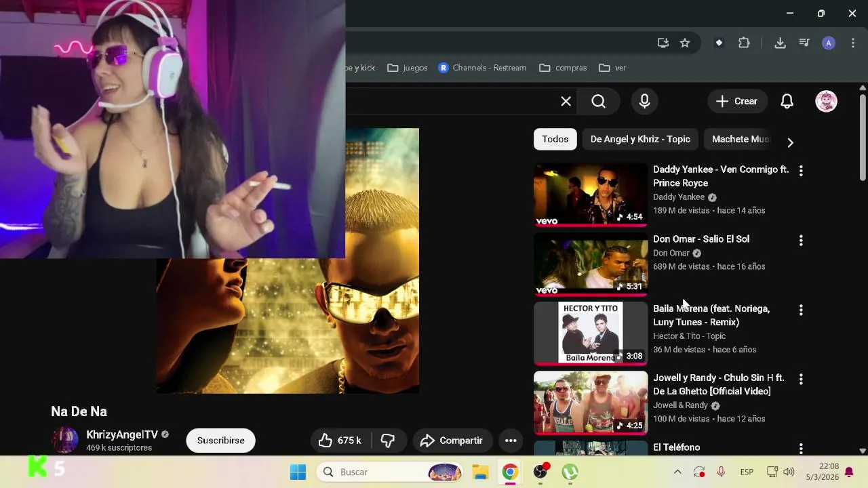Dislike the video with thumbs down
This screenshot has height=488, width=868.
[388, 441]
